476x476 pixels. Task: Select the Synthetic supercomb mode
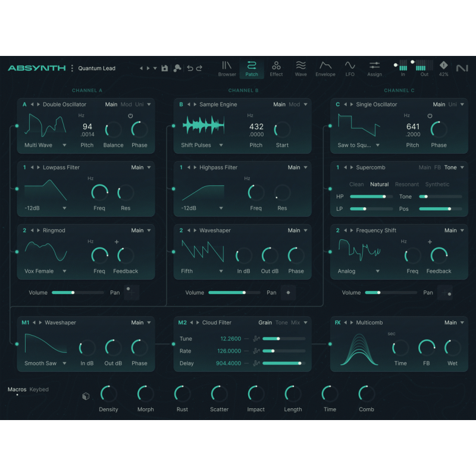(437, 184)
